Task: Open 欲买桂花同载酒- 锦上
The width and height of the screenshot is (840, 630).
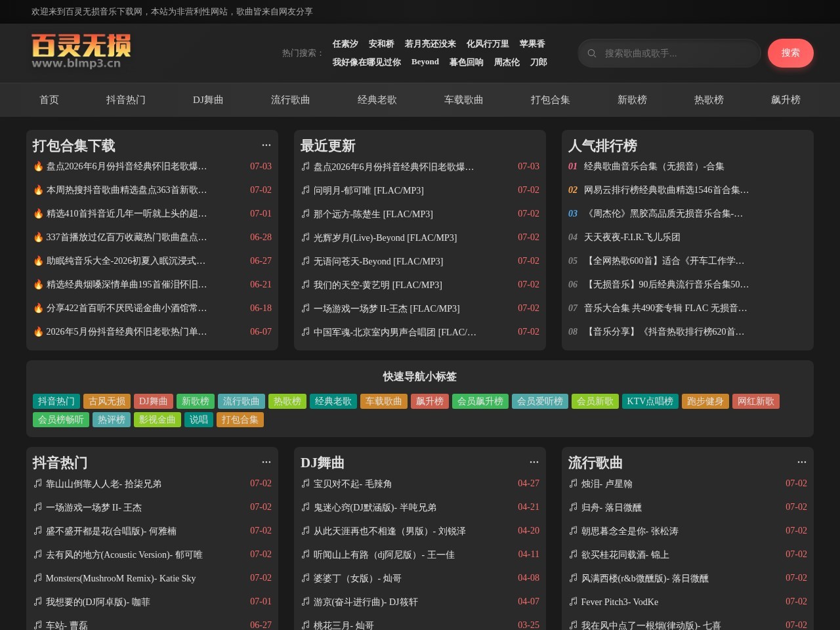Action: click(x=625, y=554)
